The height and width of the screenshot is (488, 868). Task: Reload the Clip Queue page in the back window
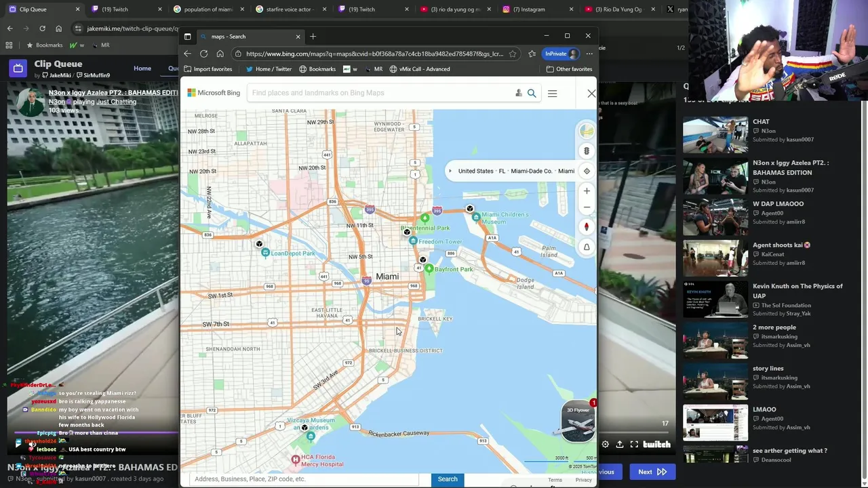42,28
